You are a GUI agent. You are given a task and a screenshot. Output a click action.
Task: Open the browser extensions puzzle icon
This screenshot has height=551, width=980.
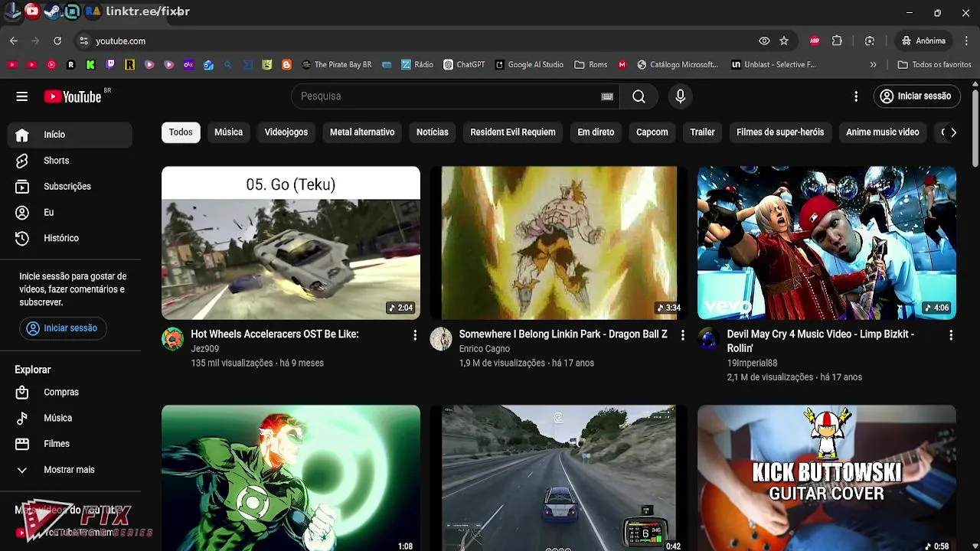click(837, 41)
